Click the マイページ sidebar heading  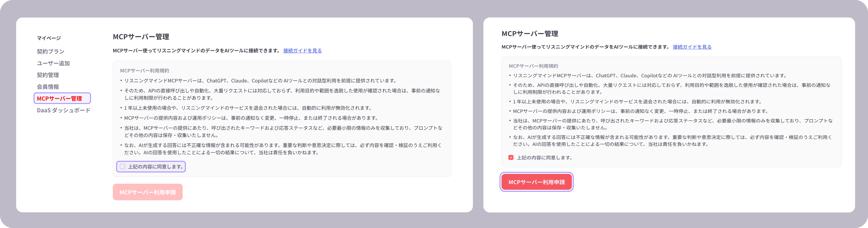(49, 38)
